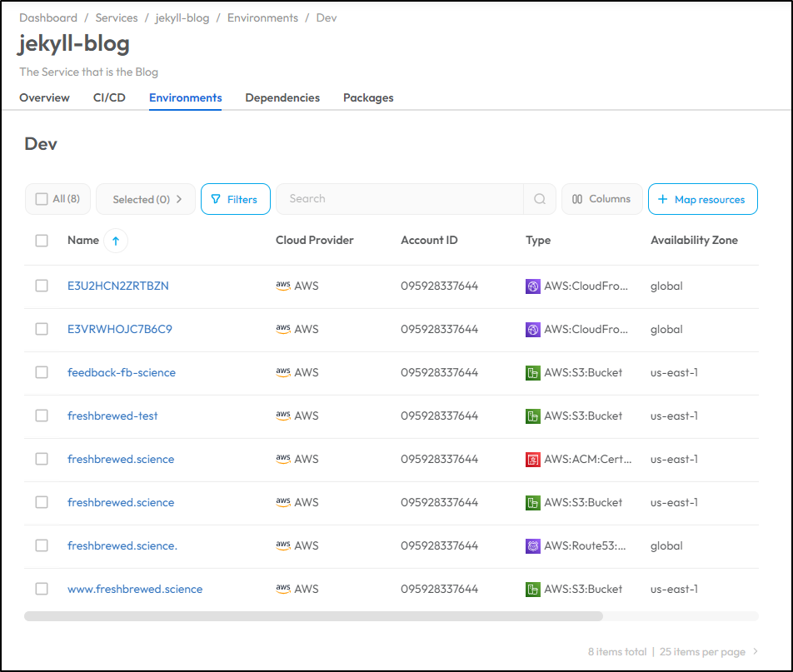Click the Name sort arrow icon
Image resolution: width=793 pixels, height=672 pixels.
click(116, 241)
